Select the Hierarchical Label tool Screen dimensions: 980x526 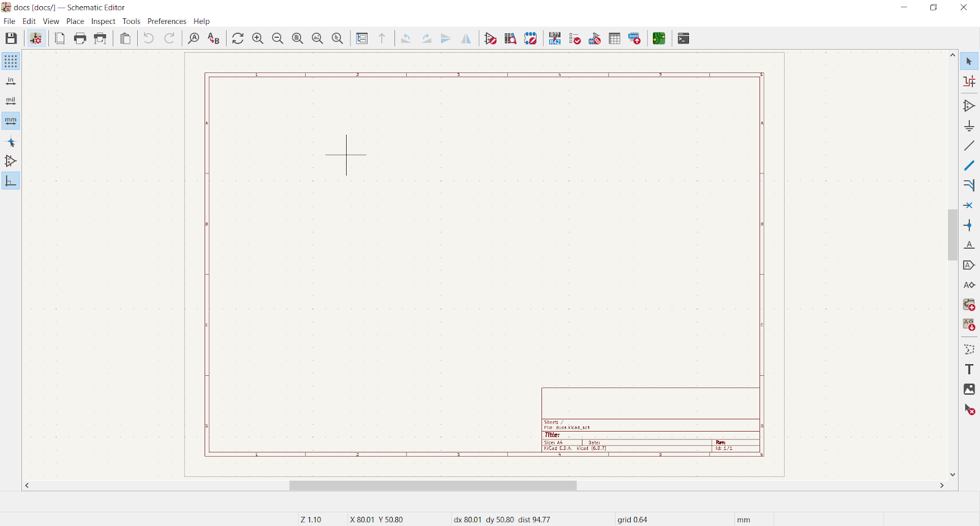click(969, 285)
